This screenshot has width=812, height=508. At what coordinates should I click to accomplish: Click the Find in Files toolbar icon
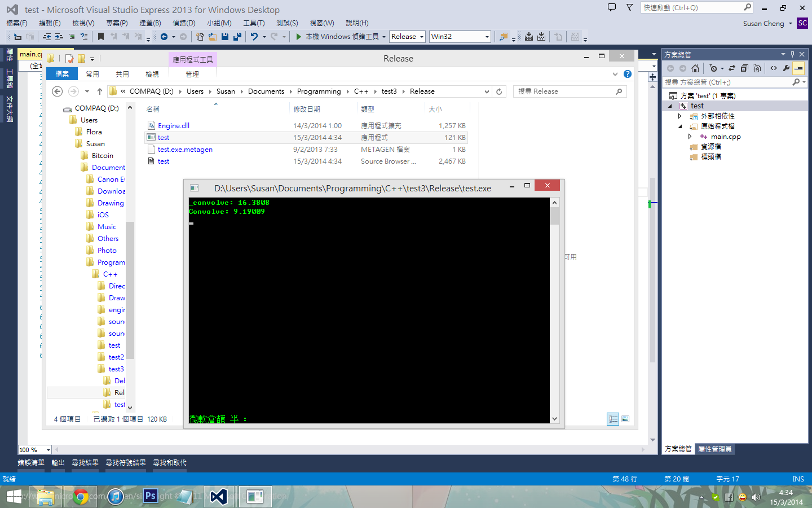tap(503, 37)
